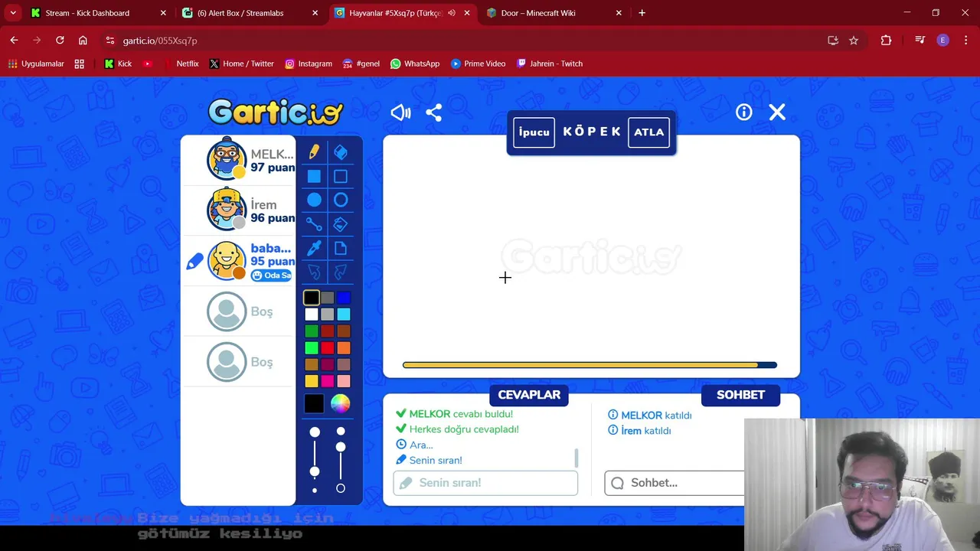This screenshot has width=980, height=551.
Task: Open the browser extensions menu
Action: coord(886,41)
